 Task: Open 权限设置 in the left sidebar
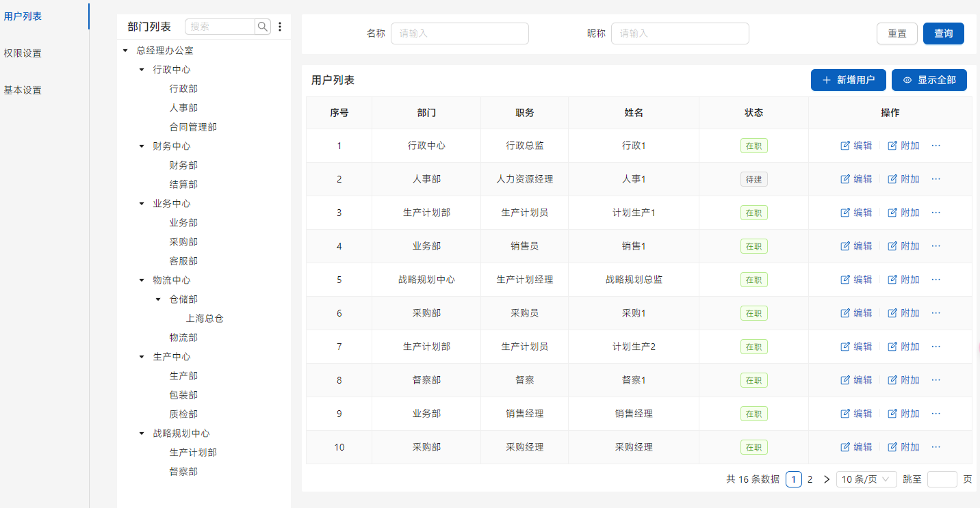tap(23, 53)
